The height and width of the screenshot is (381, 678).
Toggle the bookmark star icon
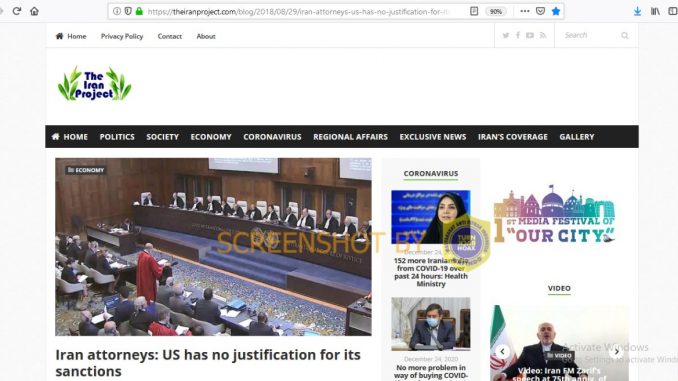556,11
